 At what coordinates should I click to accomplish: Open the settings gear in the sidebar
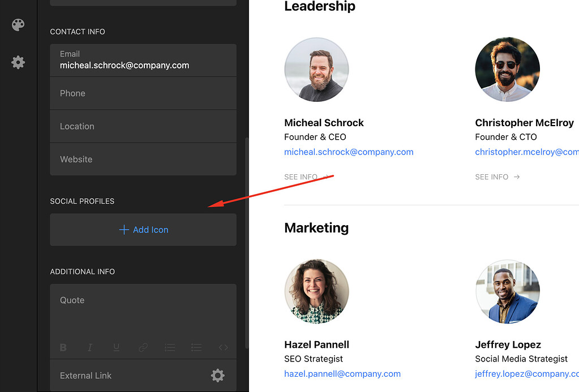click(18, 62)
